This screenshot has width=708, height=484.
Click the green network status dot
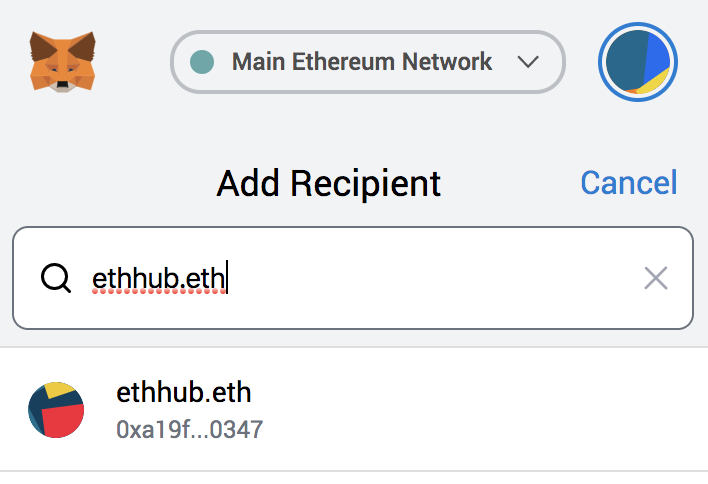[x=202, y=62]
